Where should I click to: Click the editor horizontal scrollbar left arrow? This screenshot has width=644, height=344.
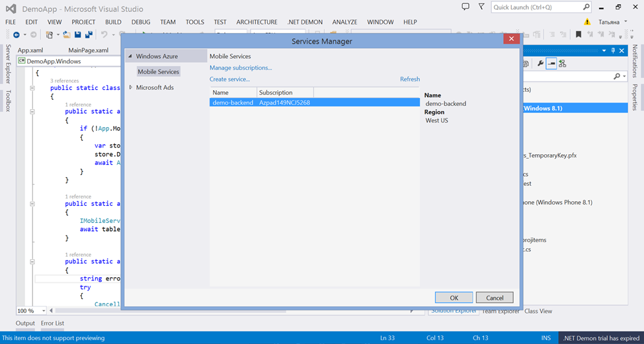(52, 311)
